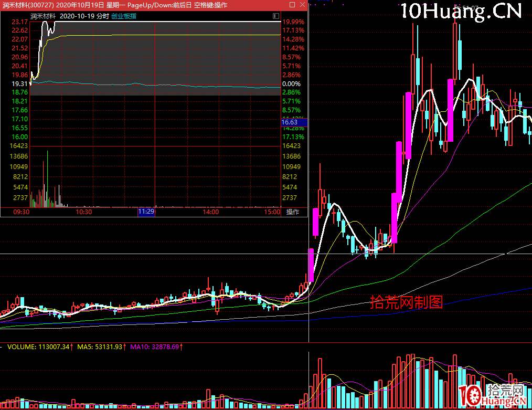Click the 10:30 time axis label
This screenshot has height=410, width=532.
(84, 212)
